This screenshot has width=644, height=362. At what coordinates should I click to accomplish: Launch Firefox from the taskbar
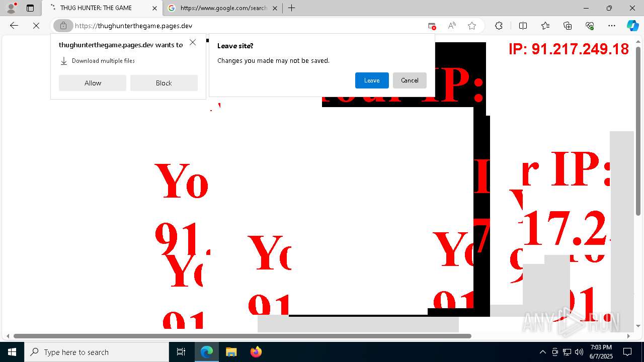coord(256,352)
